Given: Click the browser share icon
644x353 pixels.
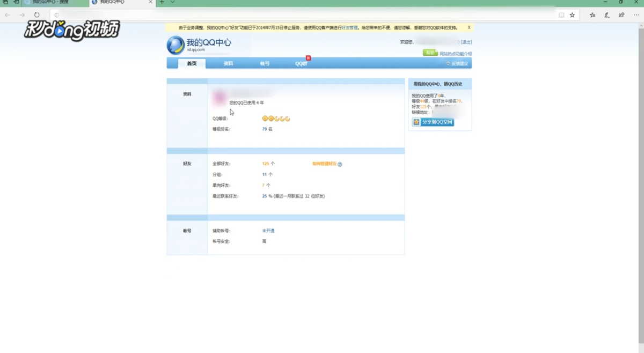Looking at the screenshot, I should pos(621,15).
